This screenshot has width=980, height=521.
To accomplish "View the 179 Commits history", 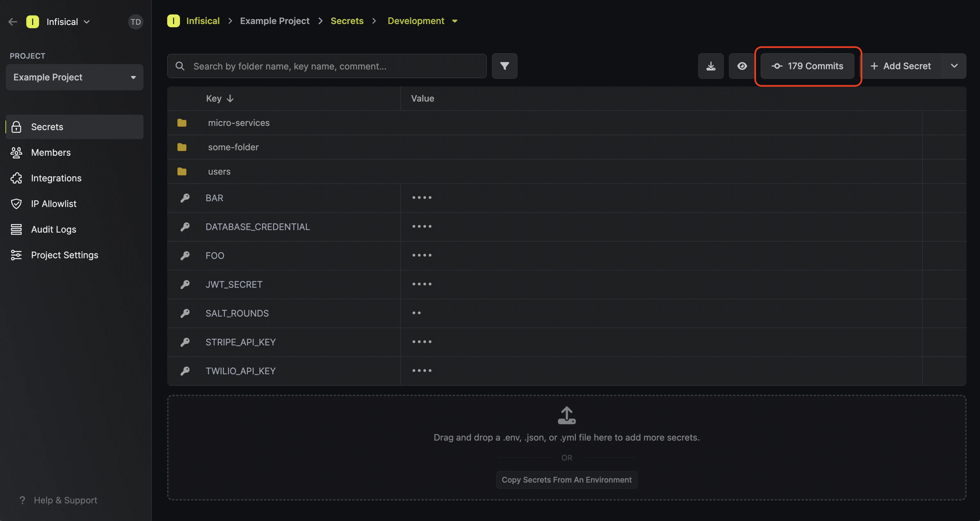I will pyautogui.click(x=807, y=66).
